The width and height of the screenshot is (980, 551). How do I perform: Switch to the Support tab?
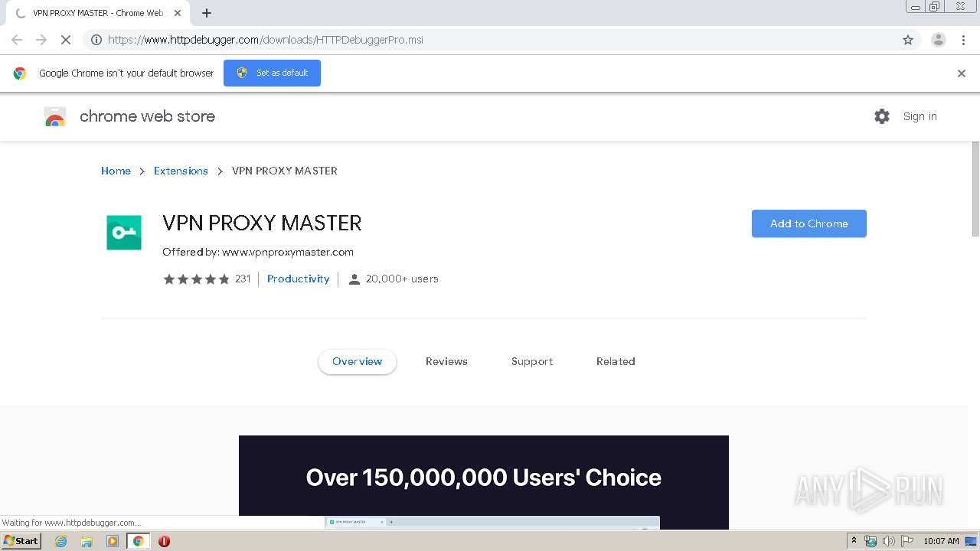[x=532, y=361]
